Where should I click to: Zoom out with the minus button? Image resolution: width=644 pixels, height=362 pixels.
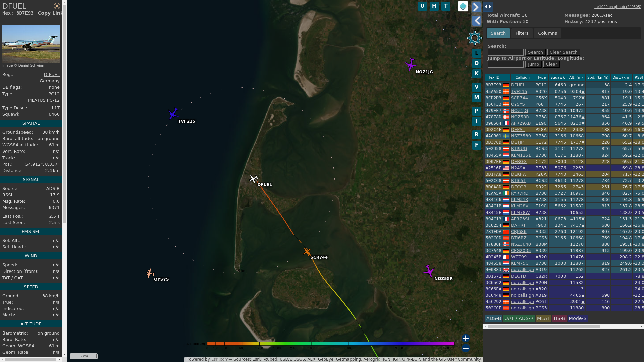point(466,348)
